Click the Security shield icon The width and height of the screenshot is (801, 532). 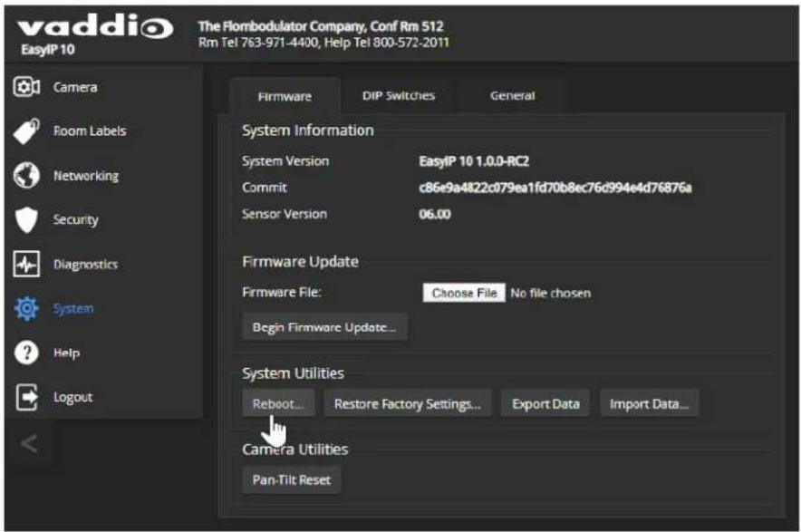pos(26,219)
